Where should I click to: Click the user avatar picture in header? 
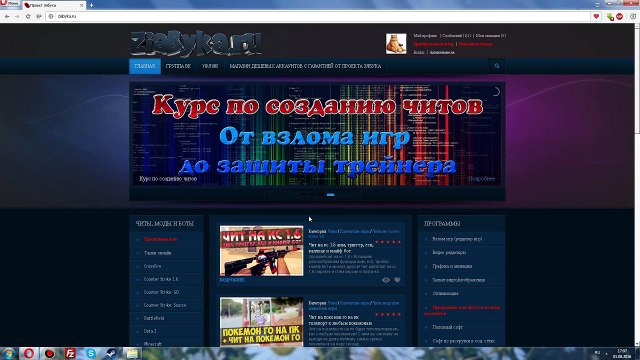396,44
